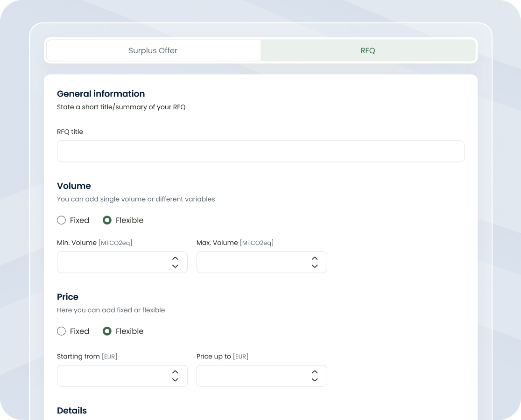Select Fixed radio button under Price
Viewport: 521px width, 420px height.
coord(61,331)
